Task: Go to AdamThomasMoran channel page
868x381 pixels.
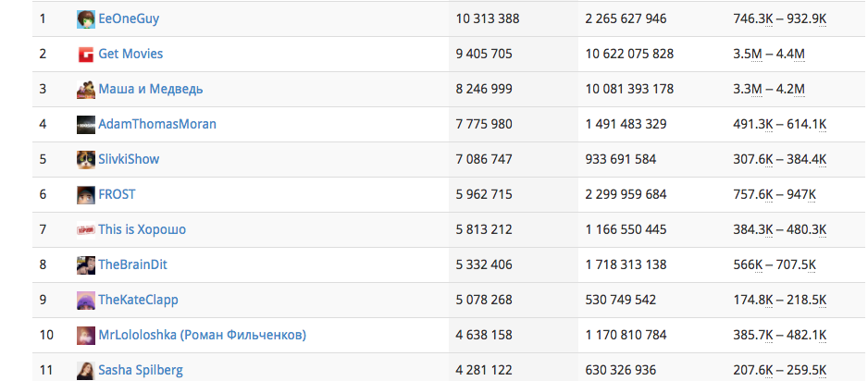Action: (x=157, y=124)
